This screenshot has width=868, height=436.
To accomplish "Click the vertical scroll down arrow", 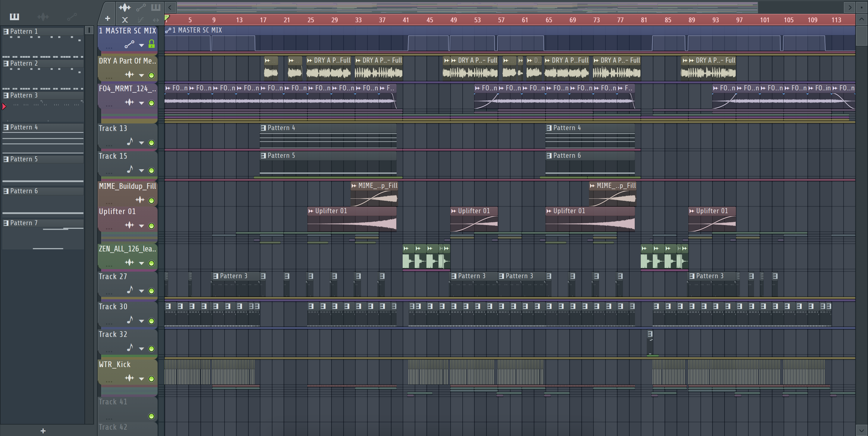I will tap(861, 430).
